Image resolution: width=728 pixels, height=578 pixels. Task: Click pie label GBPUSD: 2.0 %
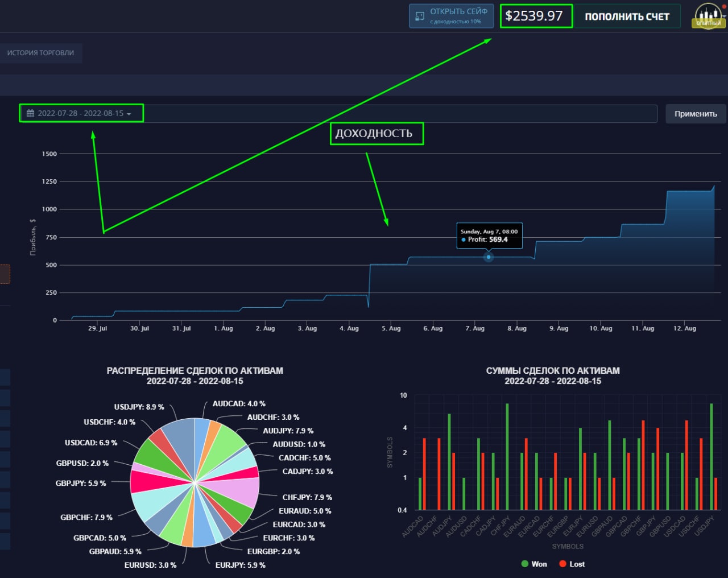82,463
